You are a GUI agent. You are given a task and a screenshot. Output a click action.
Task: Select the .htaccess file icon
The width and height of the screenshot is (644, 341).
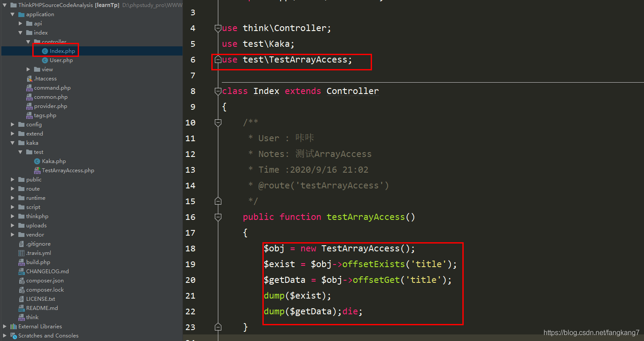pyautogui.click(x=29, y=79)
